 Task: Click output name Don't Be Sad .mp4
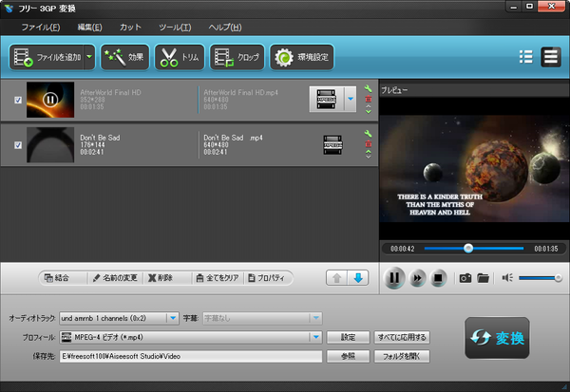point(233,138)
